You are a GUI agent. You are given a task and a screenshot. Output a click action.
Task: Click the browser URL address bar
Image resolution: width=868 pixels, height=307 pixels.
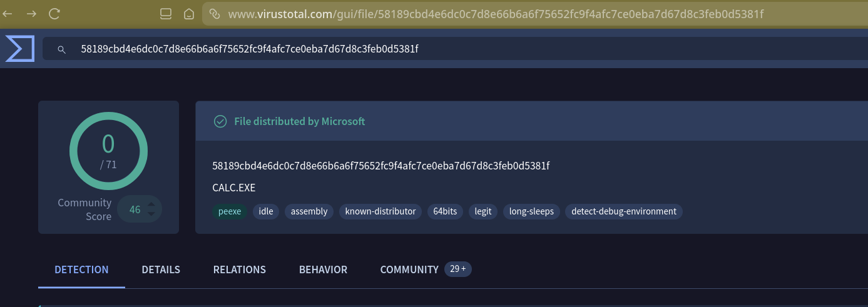pos(535,13)
